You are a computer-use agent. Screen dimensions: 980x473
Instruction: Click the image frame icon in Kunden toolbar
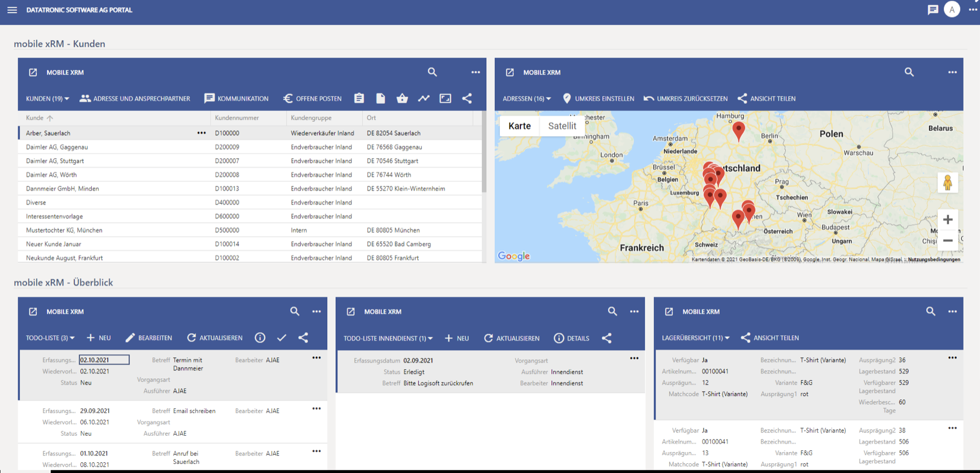tap(446, 99)
